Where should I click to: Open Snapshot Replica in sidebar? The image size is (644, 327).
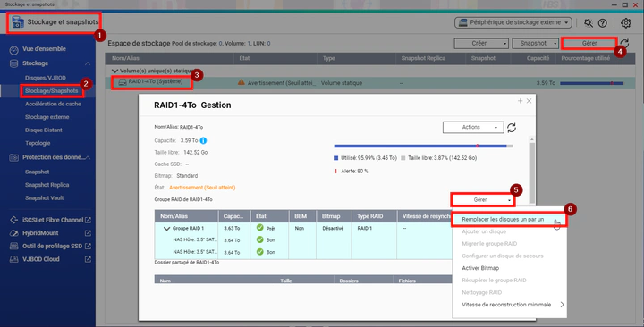point(47,185)
